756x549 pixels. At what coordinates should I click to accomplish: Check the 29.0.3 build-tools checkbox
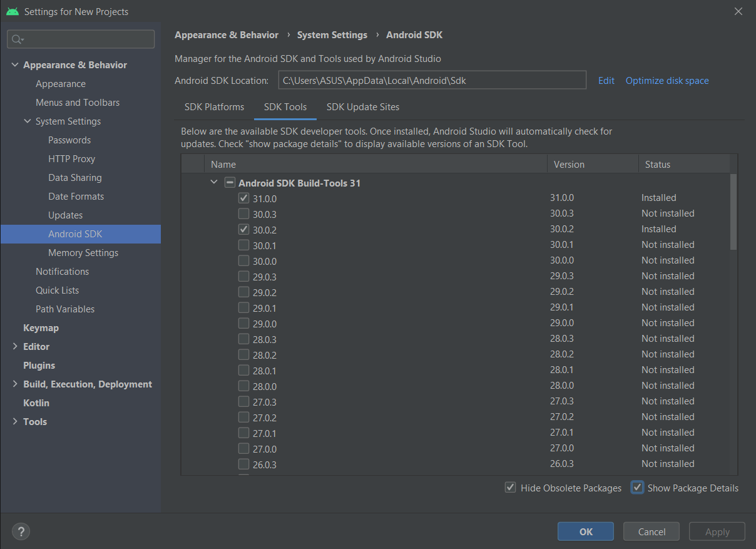tap(243, 276)
